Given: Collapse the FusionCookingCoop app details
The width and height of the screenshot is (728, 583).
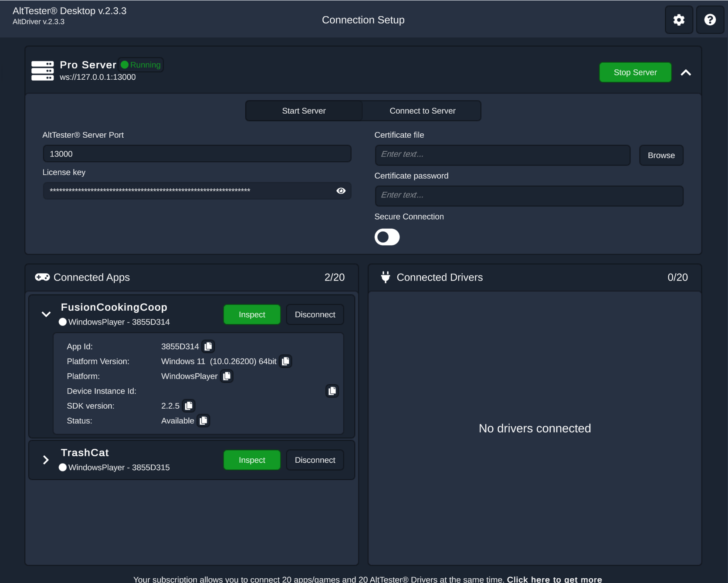Looking at the screenshot, I should coord(46,314).
